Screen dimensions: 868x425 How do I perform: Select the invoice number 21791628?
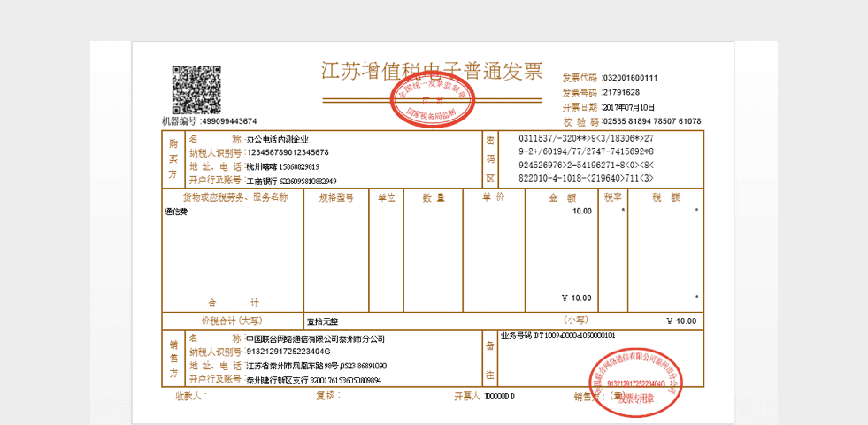pyautogui.click(x=621, y=92)
